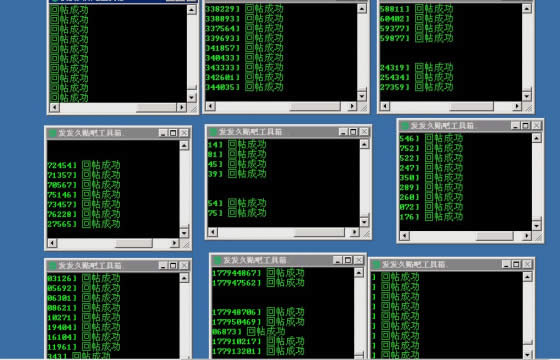Click the scroll-up arrow in the window listing 03126
The width and height of the screenshot is (560, 360).
point(184,278)
